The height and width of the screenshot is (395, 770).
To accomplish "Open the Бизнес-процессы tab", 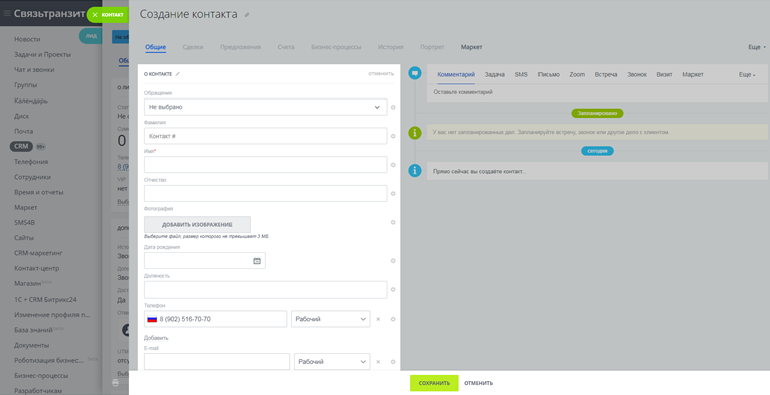I will click(336, 47).
